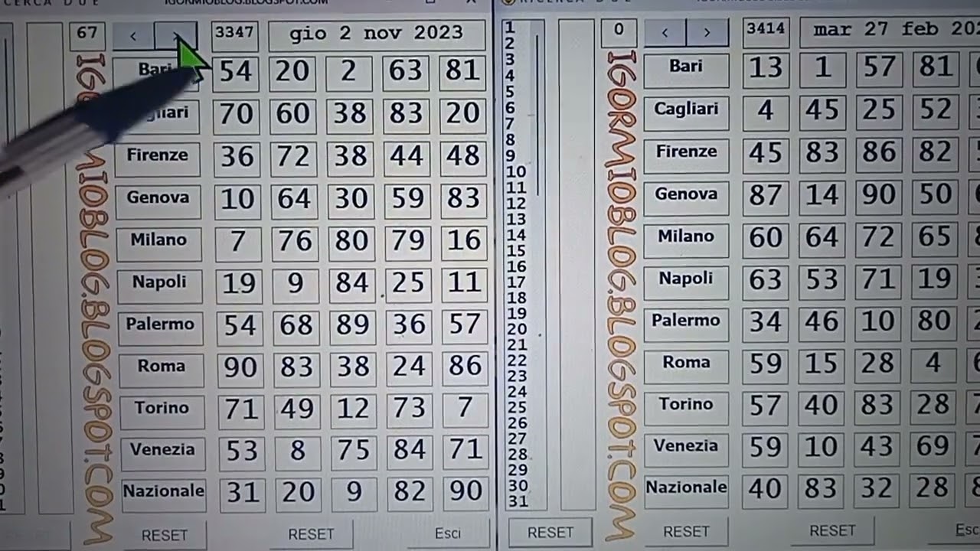Click draw counter 3414 in right window

[x=766, y=31]
